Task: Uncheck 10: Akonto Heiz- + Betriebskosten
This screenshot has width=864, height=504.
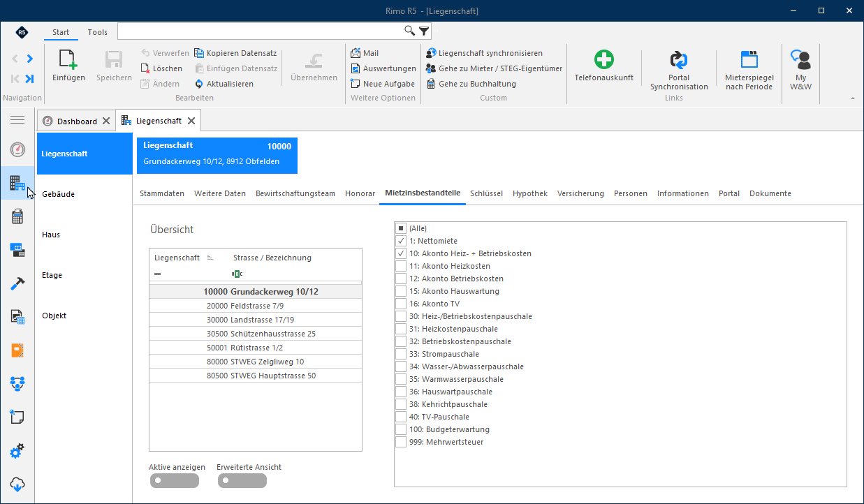Action: point(401,253)
